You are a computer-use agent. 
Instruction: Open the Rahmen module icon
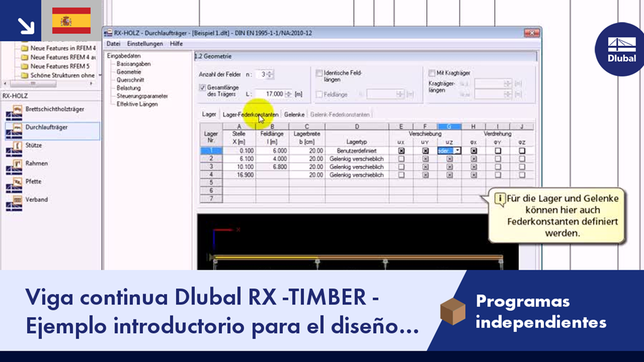14,166
